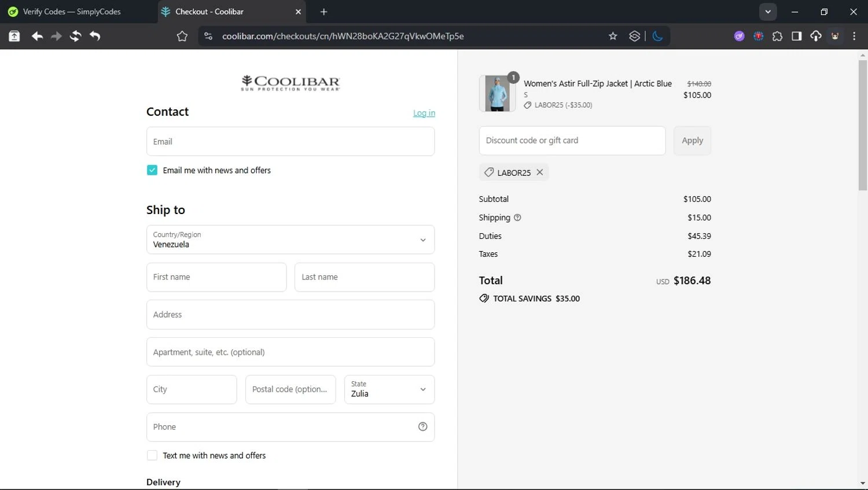Open the browser three-dot menu
Viewport: 868px width, 490px height.
[x=854, y=36]
